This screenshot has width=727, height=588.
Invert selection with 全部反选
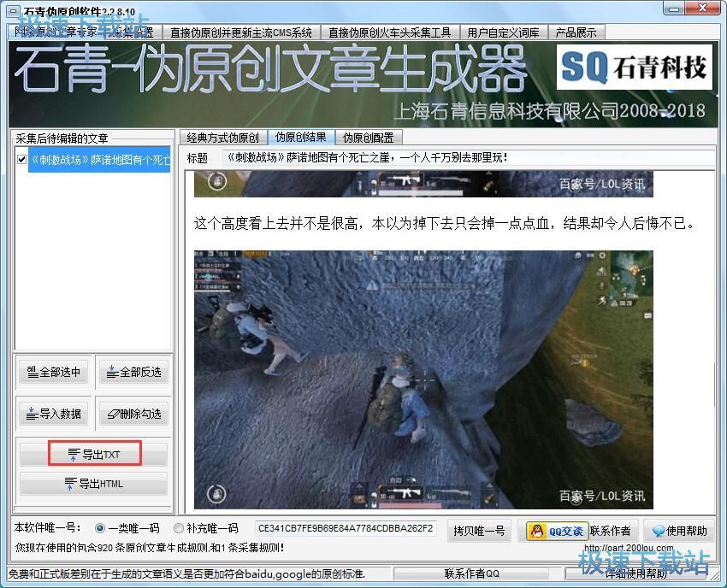(x=134, y=372)
